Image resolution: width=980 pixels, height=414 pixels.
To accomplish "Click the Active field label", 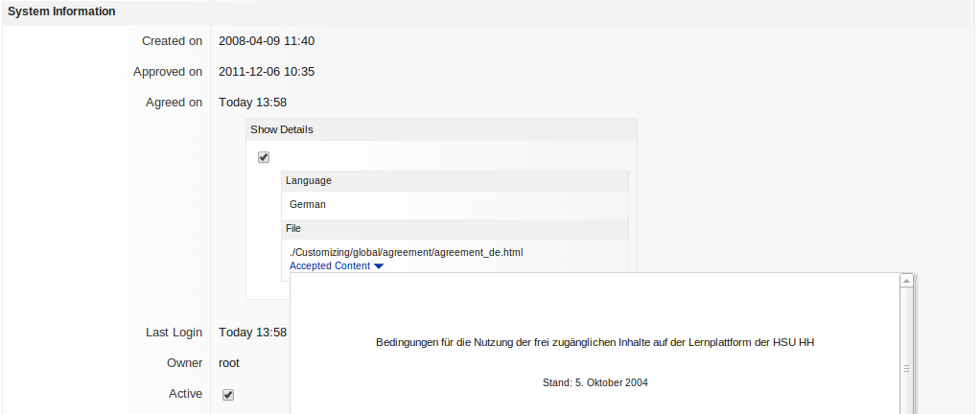I will 184,394.
